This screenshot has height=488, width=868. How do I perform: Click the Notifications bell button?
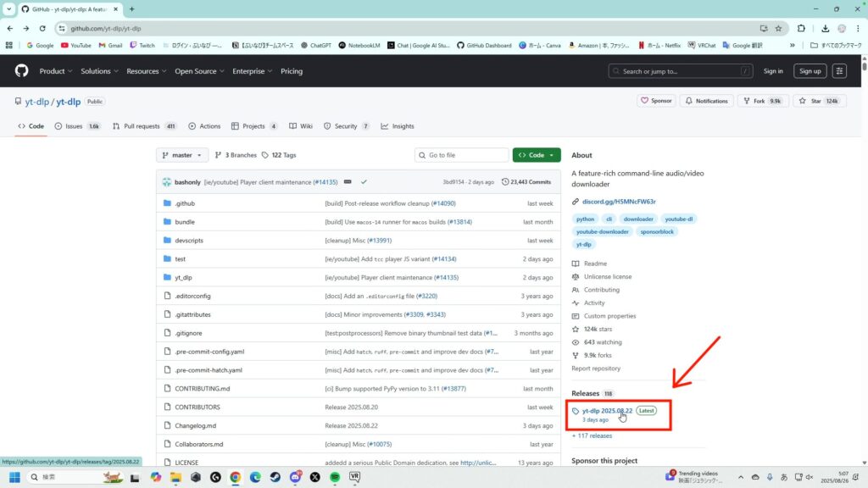click(x=706, y=101)
